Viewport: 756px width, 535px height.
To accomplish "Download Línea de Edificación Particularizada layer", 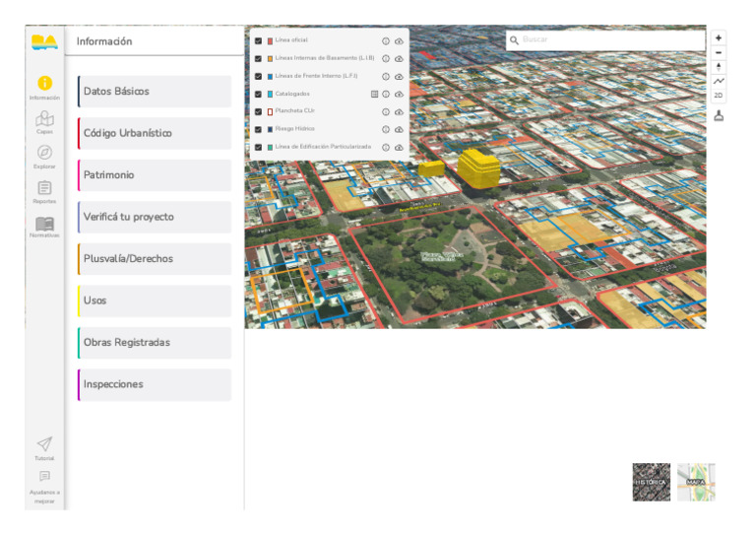I will (399, 147).
